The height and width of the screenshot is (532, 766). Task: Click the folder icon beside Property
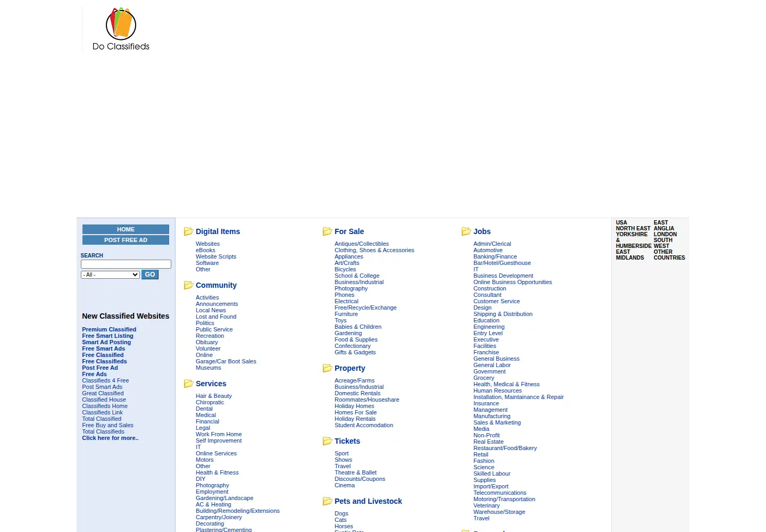coord(327,368)
